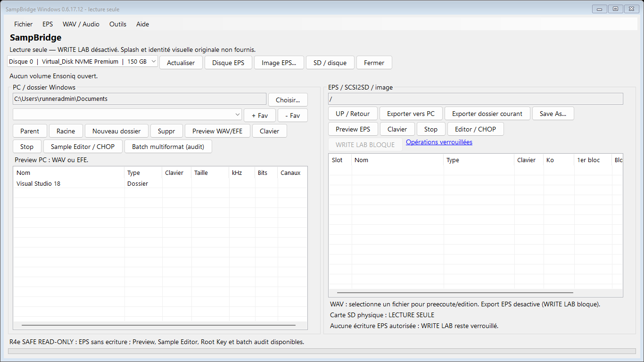The width and height of the screenshot is (644, 362).
Task: Open the EPS menu
Action: coord(48,24)
